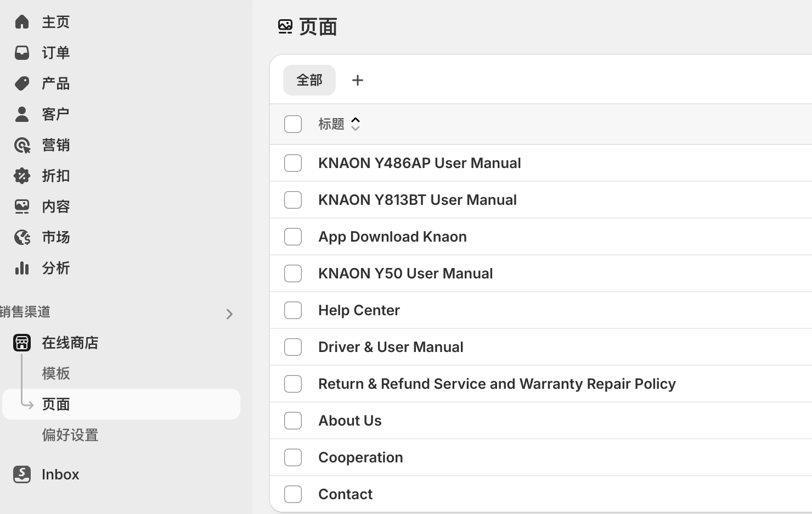Tick the Cooperation row checkbox
The width and height of the screenshot is (812, 514).
coord(293,457)
